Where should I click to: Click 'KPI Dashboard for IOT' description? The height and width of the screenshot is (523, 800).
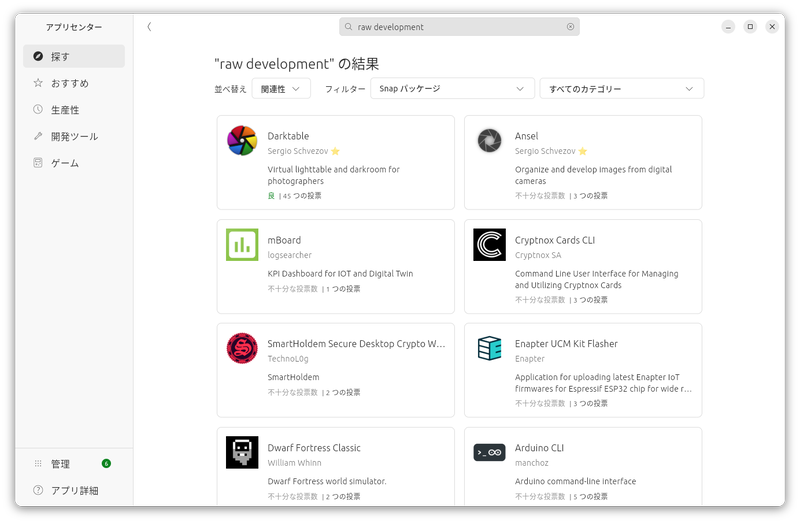pyautogui.click(x=340, y=273)
